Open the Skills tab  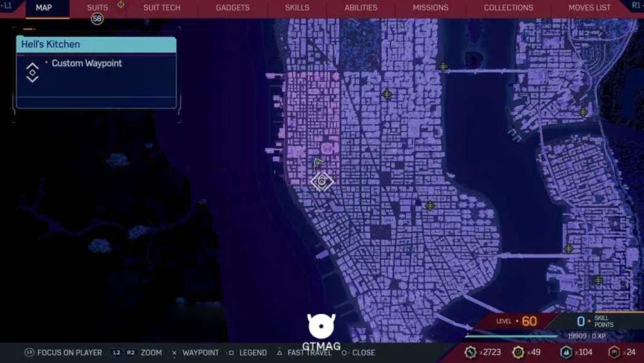tap(297, 8)
